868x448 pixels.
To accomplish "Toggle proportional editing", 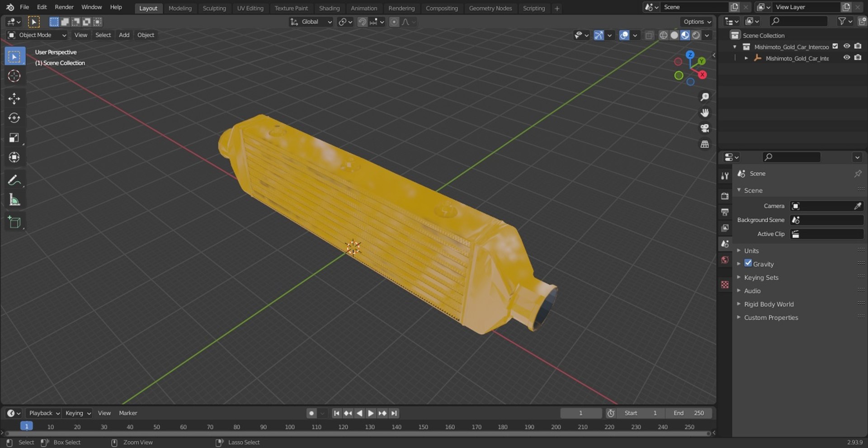I will 394,22.
